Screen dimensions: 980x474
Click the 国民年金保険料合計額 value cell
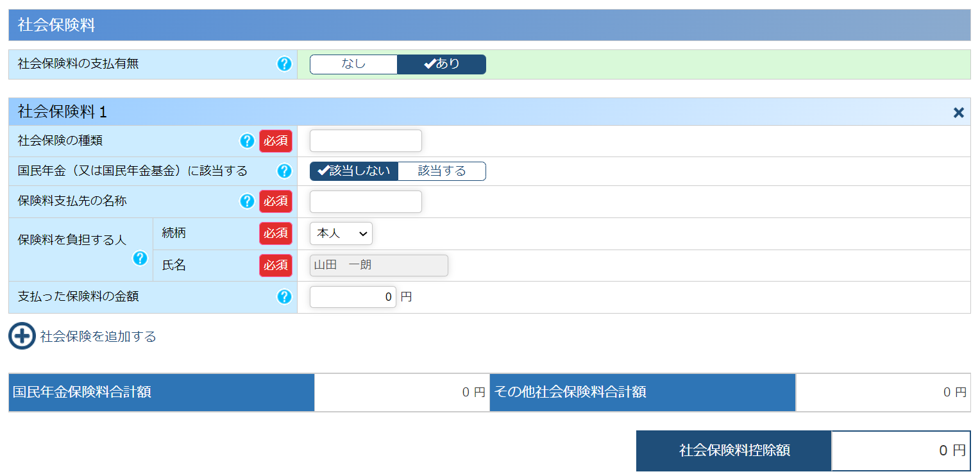(401, 393)
